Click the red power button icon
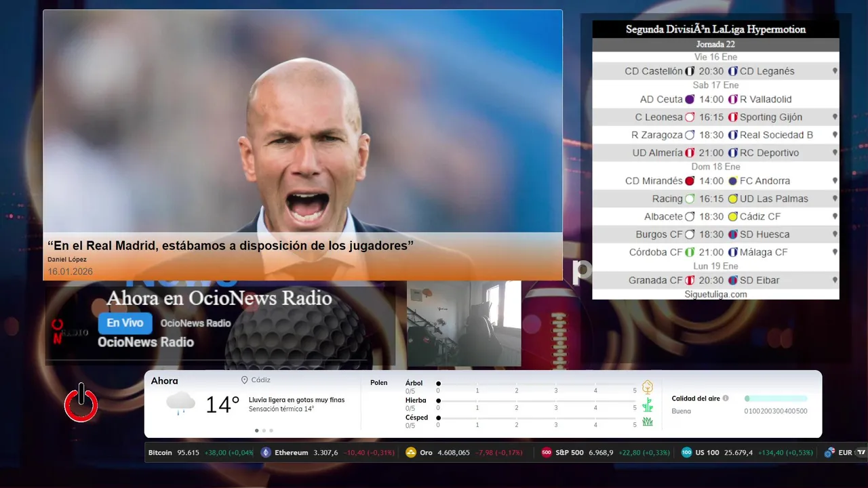The height and width of the screenshot is (488, 868). coord(81,403)
